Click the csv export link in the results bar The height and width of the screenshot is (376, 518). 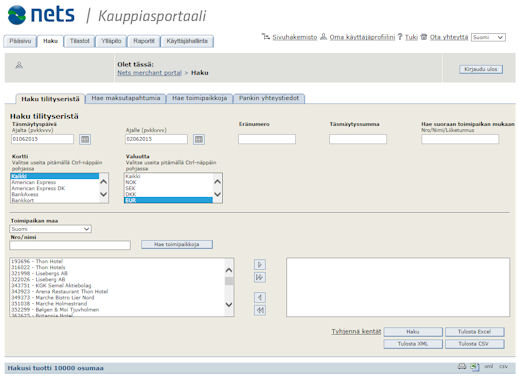pos(503,367)
